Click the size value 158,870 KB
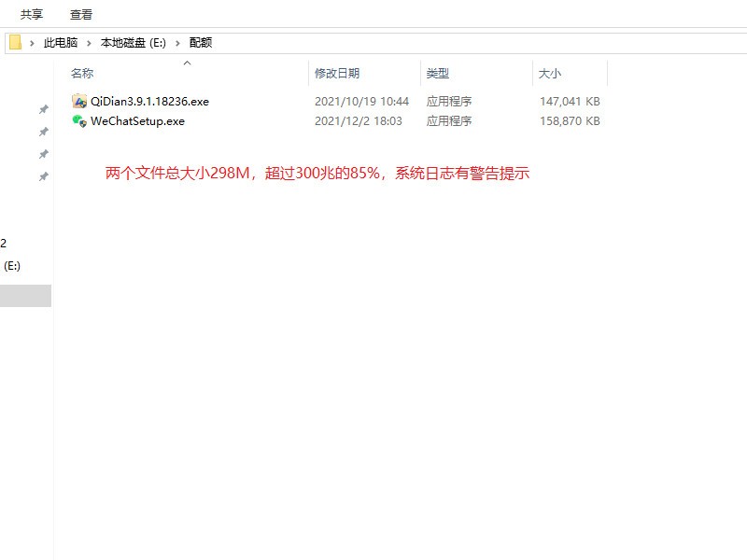The width and height of the screenshot is (747, 560). pyautogui.click(x=570, y=121)
